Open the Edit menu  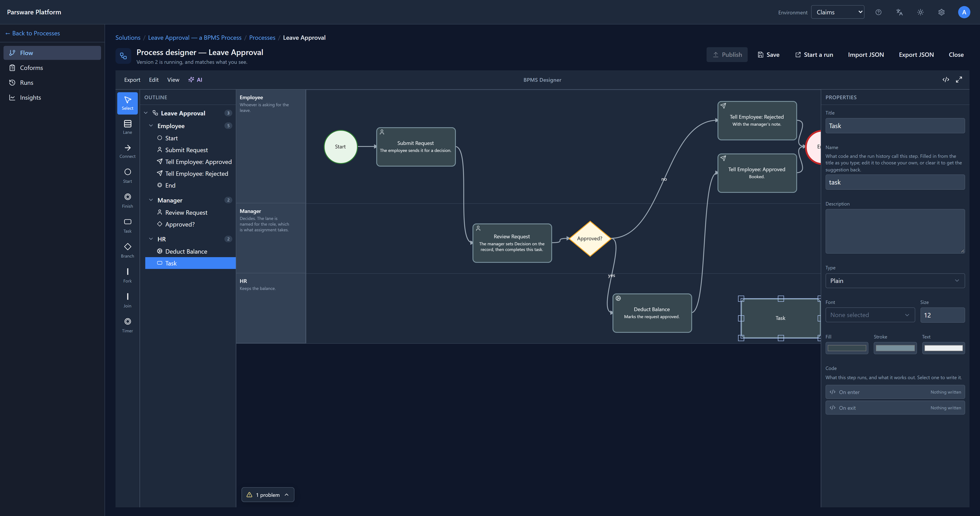tap(154, 80)
